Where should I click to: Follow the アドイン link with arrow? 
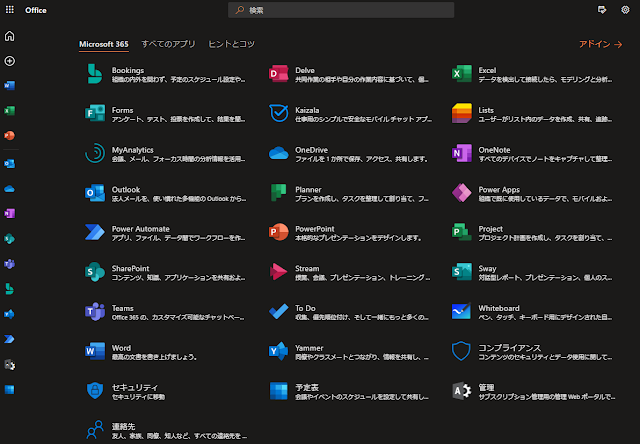click(x=600, y=44)
